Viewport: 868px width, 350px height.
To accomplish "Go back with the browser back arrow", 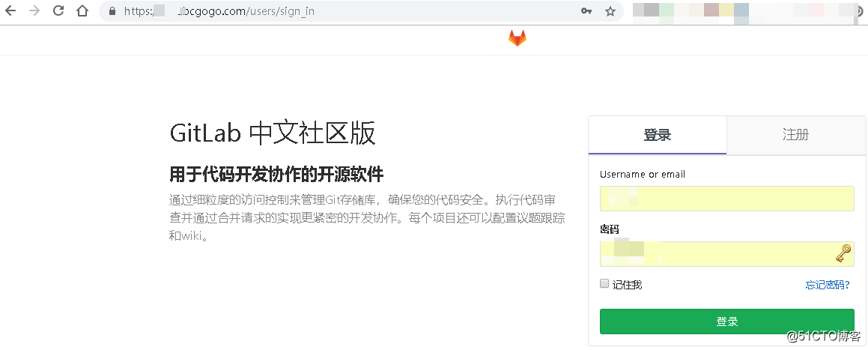I will [x=10, y=10].
